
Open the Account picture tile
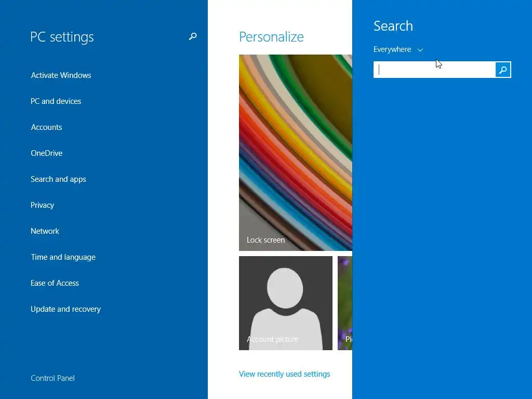[x=286, y=303]
